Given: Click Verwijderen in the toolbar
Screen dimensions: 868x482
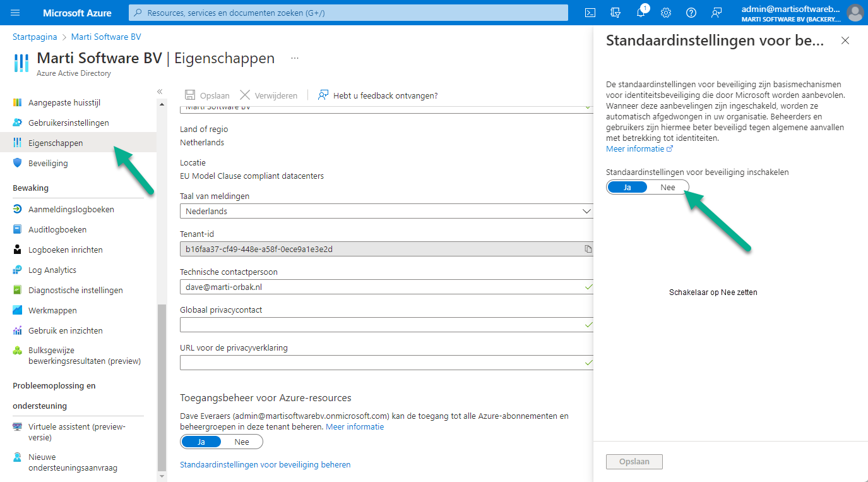Looking at the screenshot, I should (268, 95).
